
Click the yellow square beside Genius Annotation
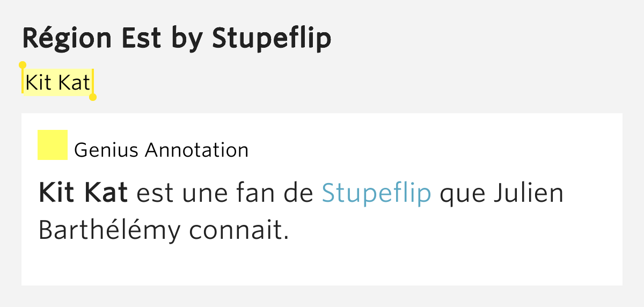point(52,145)
